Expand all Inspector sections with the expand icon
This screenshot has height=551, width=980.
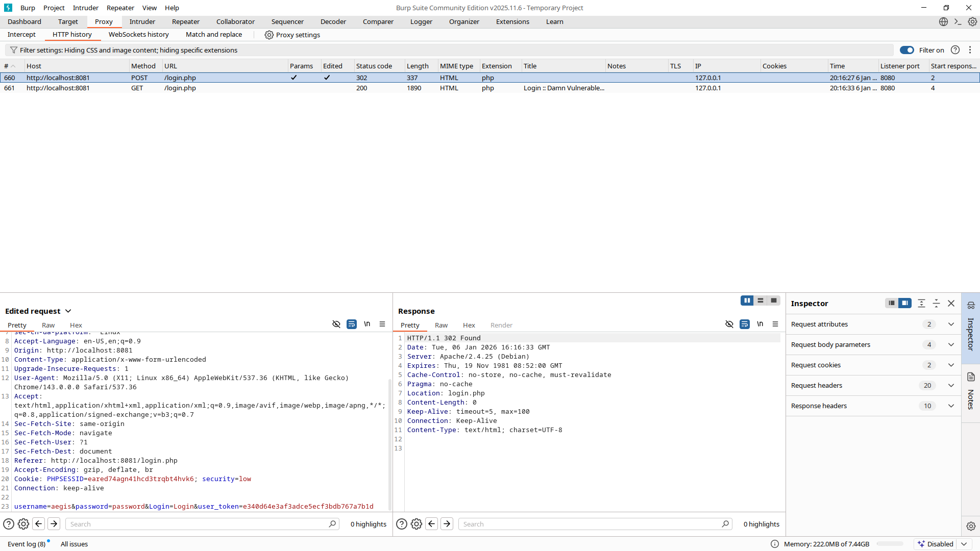(x=937, y=303)
